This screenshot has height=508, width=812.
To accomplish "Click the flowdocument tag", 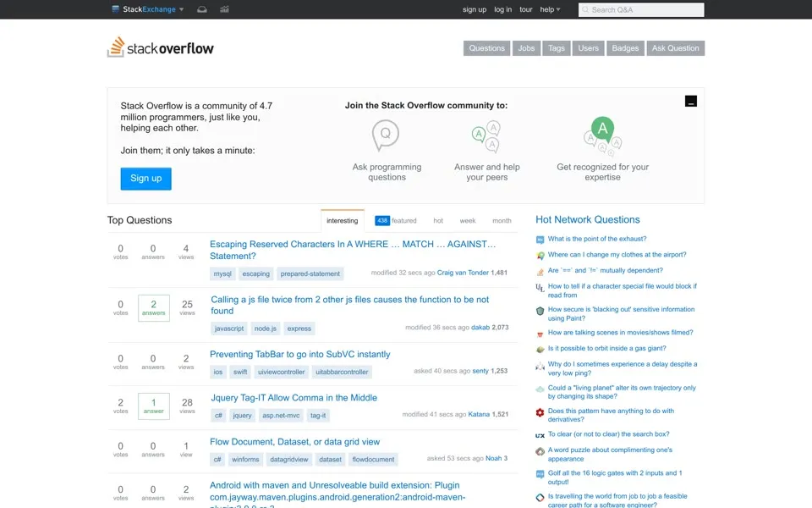I will [x=373, y=460].
